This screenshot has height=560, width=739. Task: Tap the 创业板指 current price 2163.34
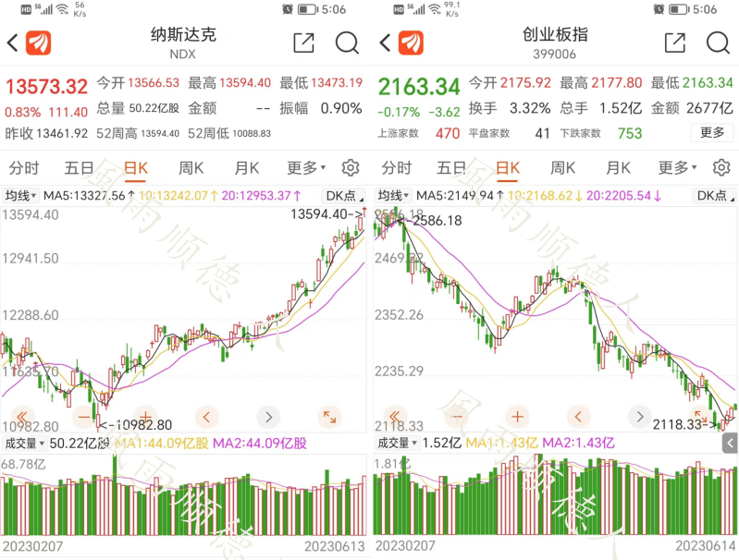419,87
